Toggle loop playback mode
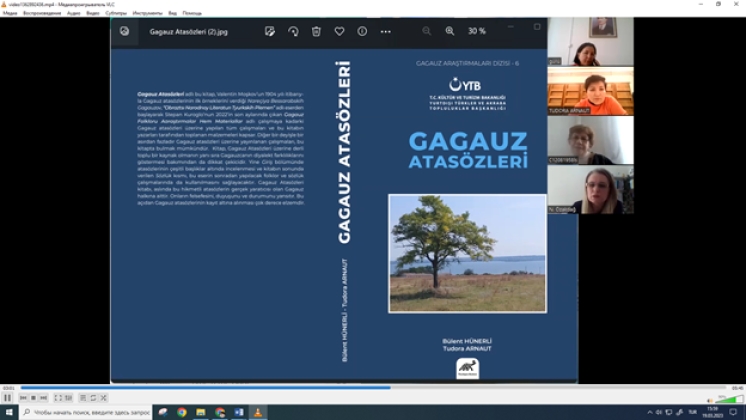The width and height of the screenshot is (746, 420). pos(94,398)
